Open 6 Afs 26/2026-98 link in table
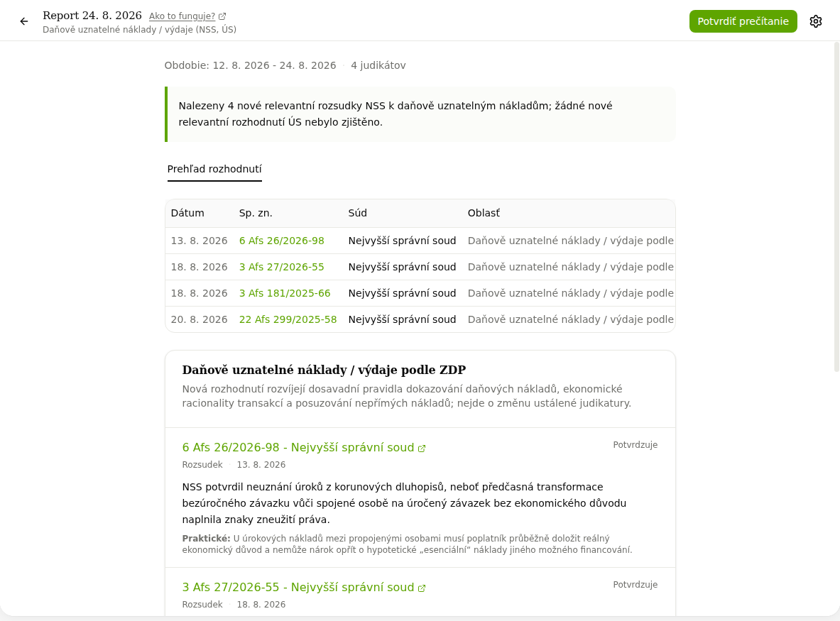This screenshot has height=621, width=840. [x=282, y=241]
